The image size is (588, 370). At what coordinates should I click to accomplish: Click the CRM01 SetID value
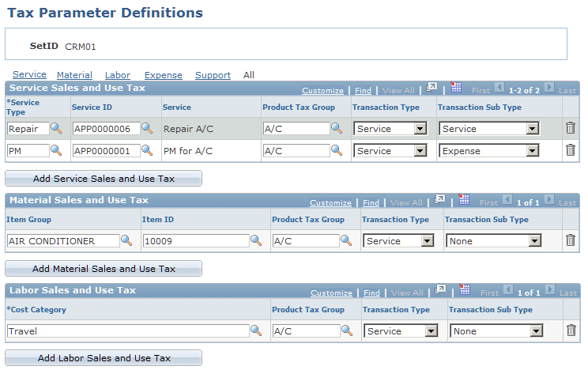[81, 47]
